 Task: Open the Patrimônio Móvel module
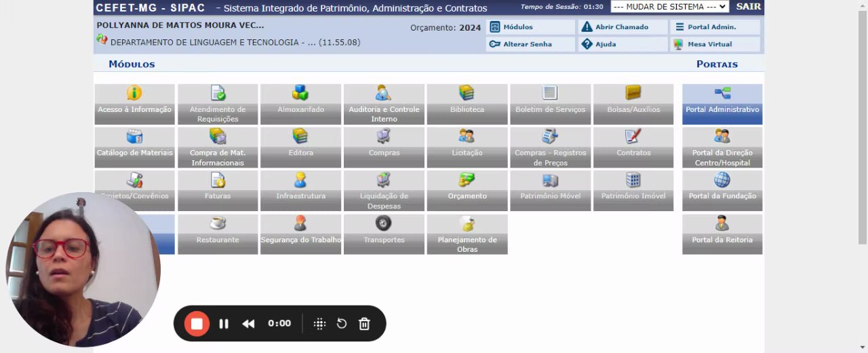[550, 191]
